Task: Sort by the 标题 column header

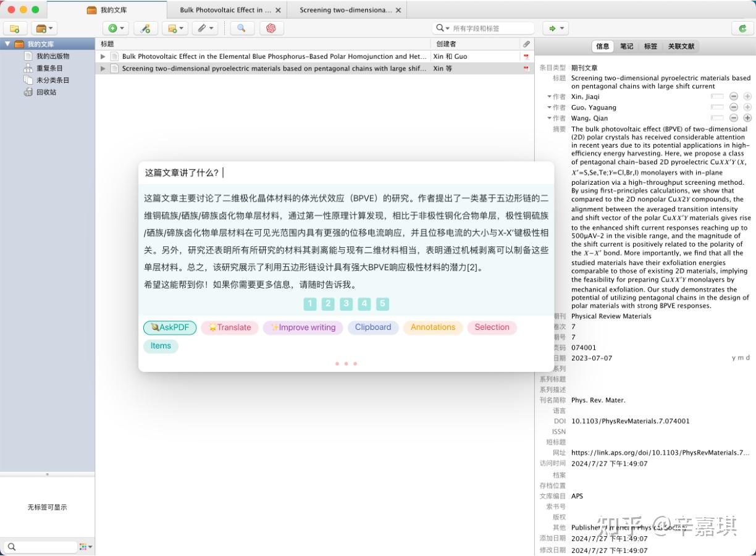Action: click(262, 44)
